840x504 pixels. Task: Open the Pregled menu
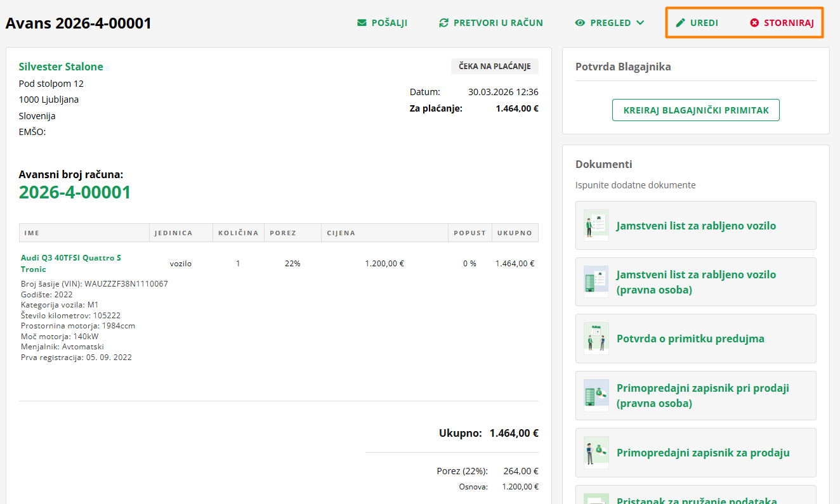tap(610, 23)
